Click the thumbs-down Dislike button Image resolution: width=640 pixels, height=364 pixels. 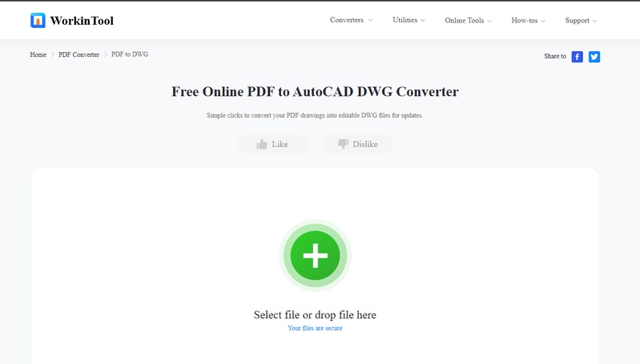[x=358, y=144]
